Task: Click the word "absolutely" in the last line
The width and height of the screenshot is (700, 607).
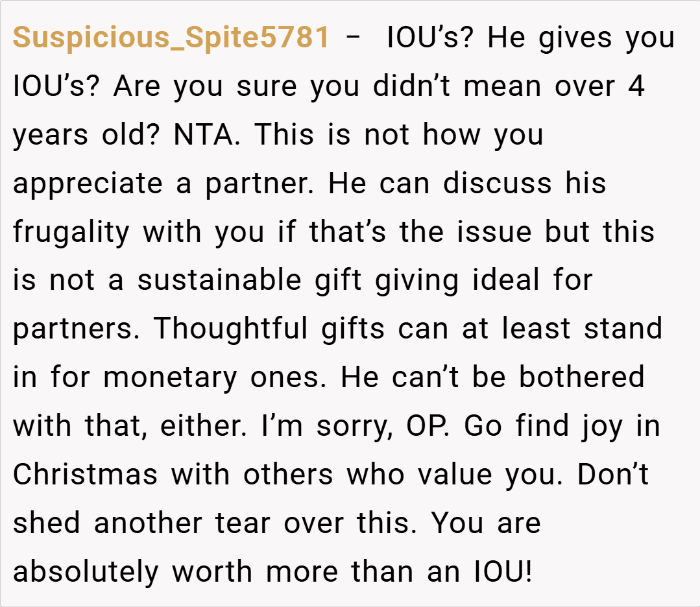Action: (85, 571)
